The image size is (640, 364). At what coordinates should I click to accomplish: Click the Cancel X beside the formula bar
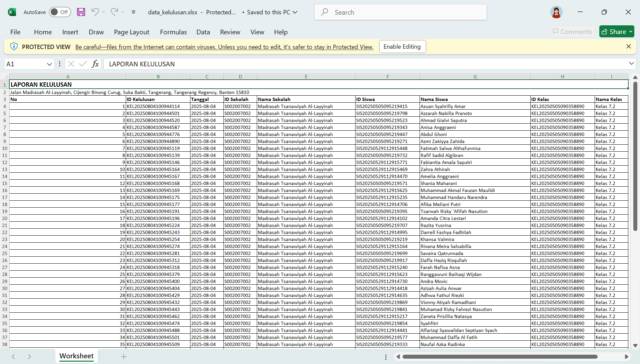point(71,64)
